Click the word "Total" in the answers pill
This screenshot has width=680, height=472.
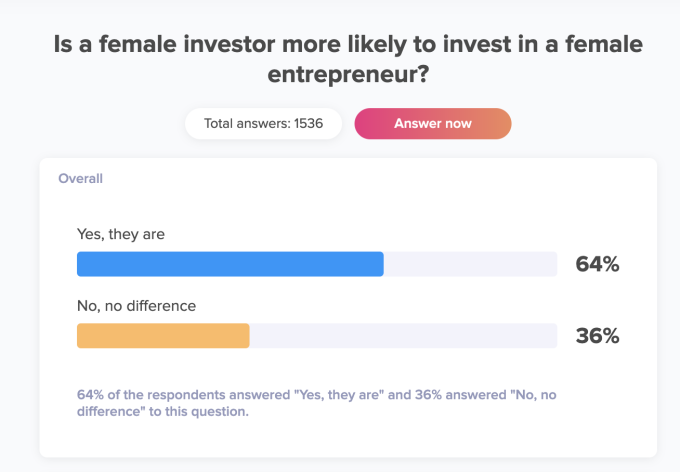(220, 124)
